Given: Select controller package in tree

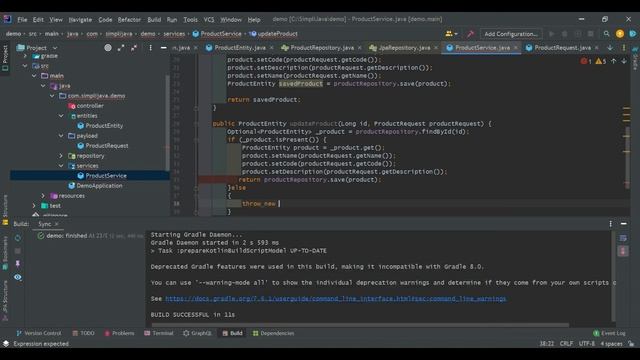Looking at the screenshot, I should pos(90,106).
